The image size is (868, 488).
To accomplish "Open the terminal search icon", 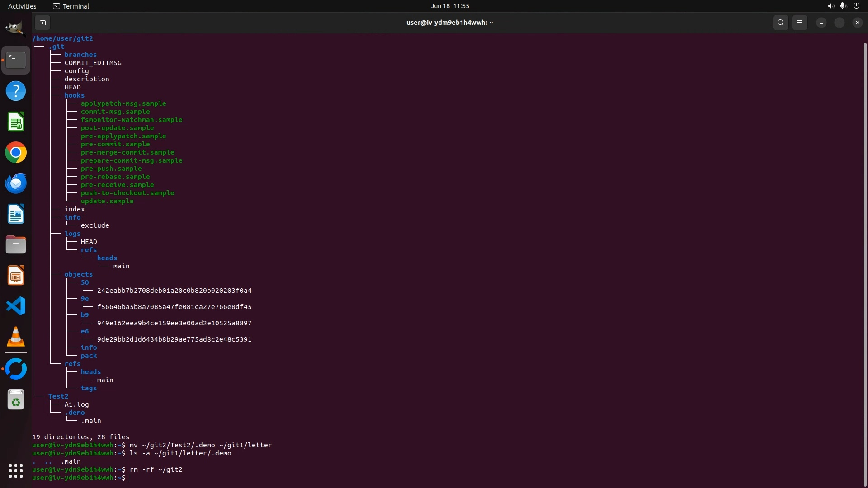I will pos(780,23).
